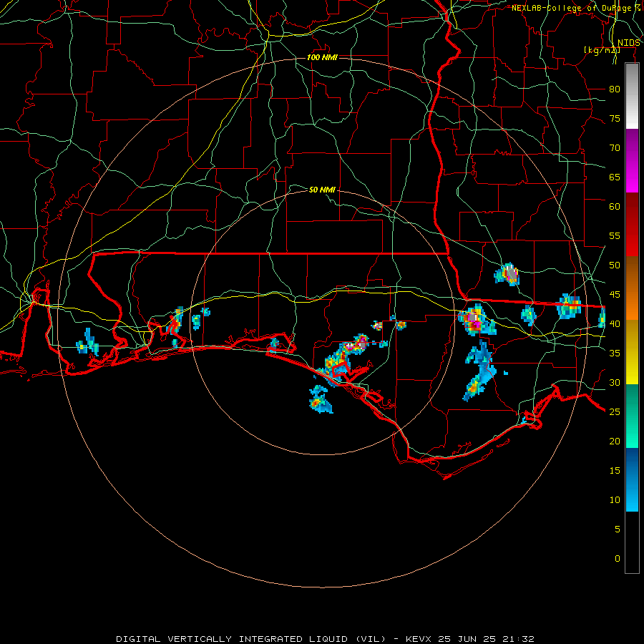
Task: Pick the white-gray top segment of color bar
Action: (632, 96)
